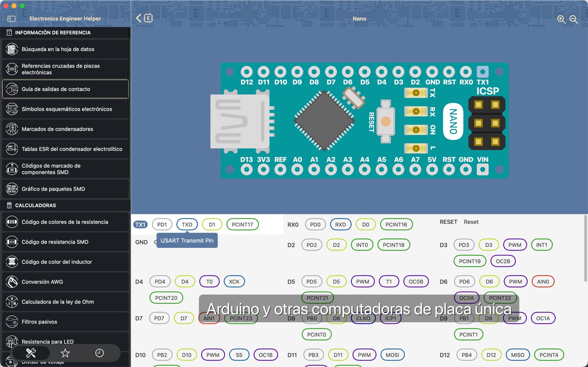Click the PCINT17 tag
Screen dimensions: 588x367
coord(242,224)
